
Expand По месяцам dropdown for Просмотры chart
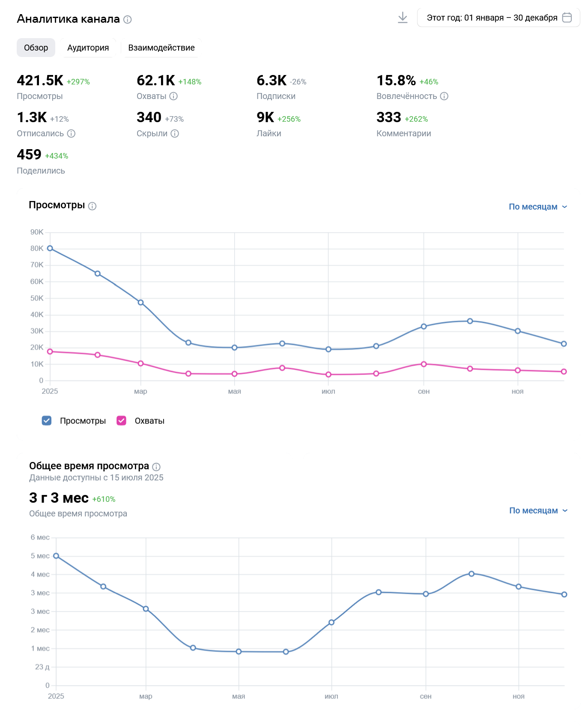[538, 207]
